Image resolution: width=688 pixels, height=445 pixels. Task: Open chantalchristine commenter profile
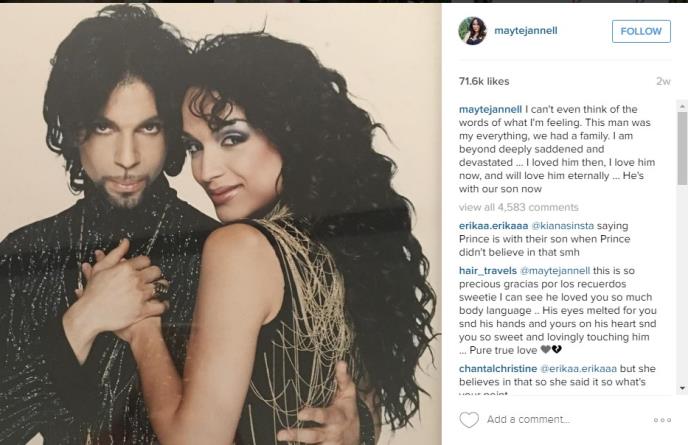tap(498, 369)
